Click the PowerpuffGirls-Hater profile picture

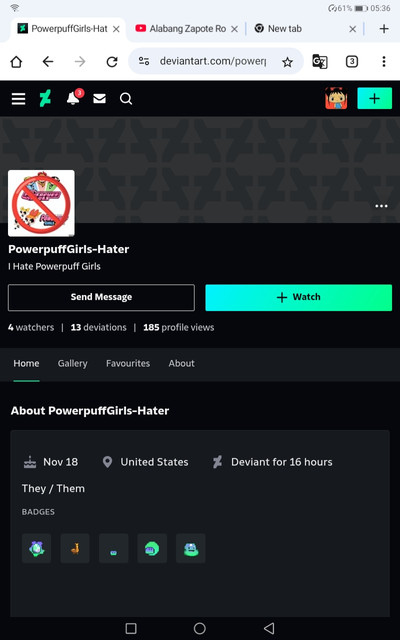(x=41, y=203)
